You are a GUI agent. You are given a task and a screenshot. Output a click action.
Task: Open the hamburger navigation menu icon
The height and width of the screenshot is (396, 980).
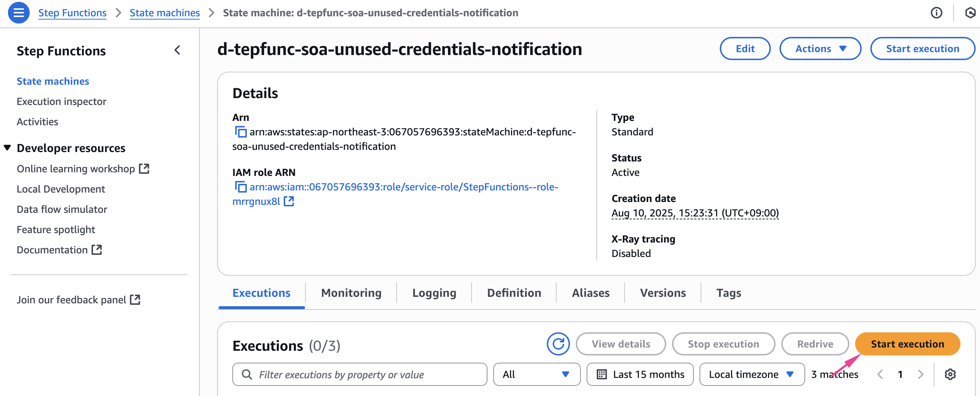[x=19, y=13]
